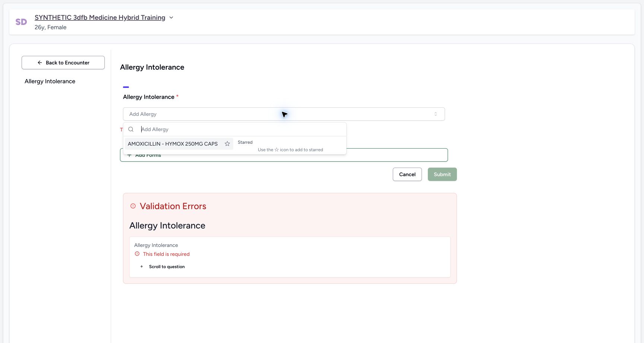Open SYNTHETIC 3dfb Medicine Hybrid Training patient link
Image resolution: width=644 pixels, height=343 pixels.
coord(100,18)
